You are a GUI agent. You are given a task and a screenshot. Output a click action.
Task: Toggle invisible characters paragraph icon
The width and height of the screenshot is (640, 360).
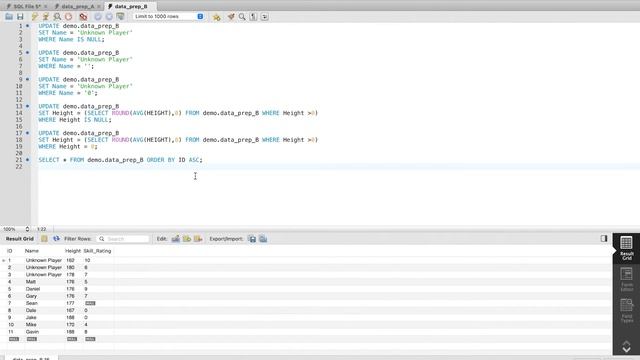pyautogui.click(x=253, y=17)
